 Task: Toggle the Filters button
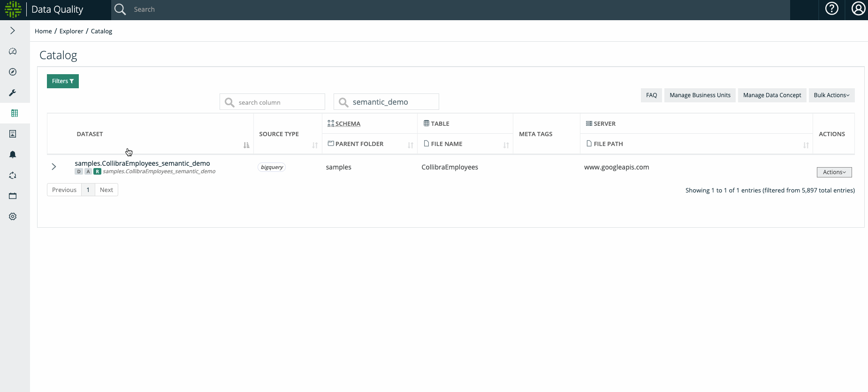63,81
